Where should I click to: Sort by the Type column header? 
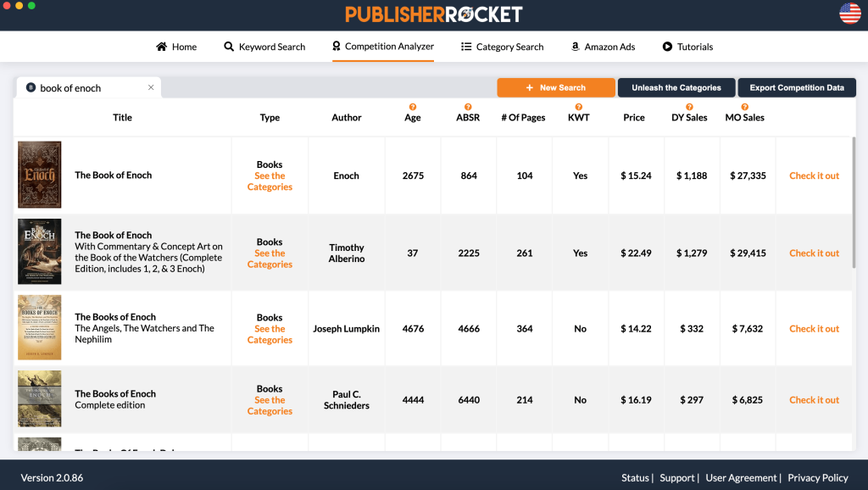(x=270, y=117)
